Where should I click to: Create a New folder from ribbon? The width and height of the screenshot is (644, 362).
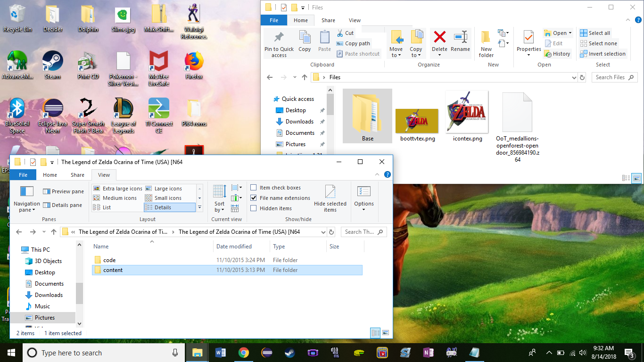pyautogui.click(x=486, y=44)
